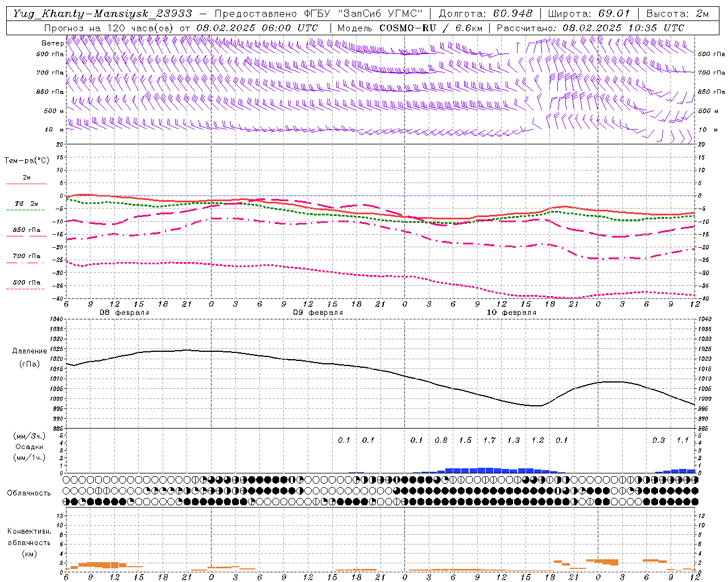The height and width of the screenshot is (582, 728).
Task: Click the date label 08 февраля
Action: click(x=125, y=313)
